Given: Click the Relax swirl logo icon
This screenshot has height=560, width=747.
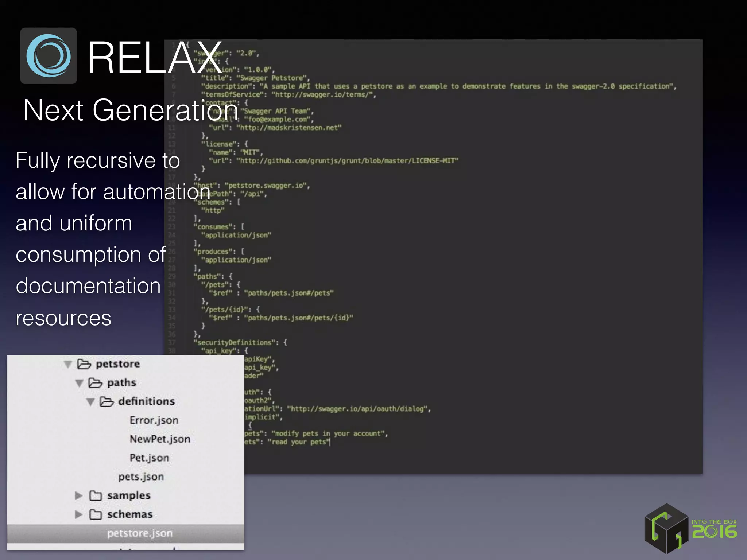Looking at the screenshot, I should point(49,56).
